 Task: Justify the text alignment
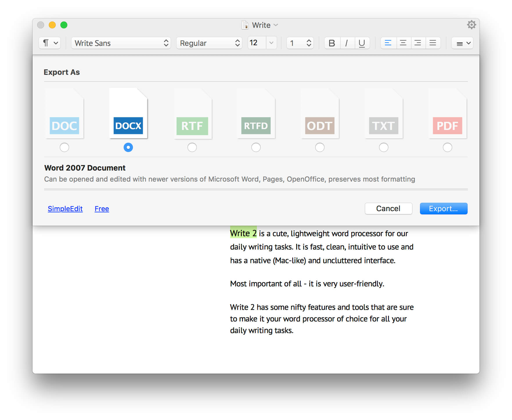433,43
